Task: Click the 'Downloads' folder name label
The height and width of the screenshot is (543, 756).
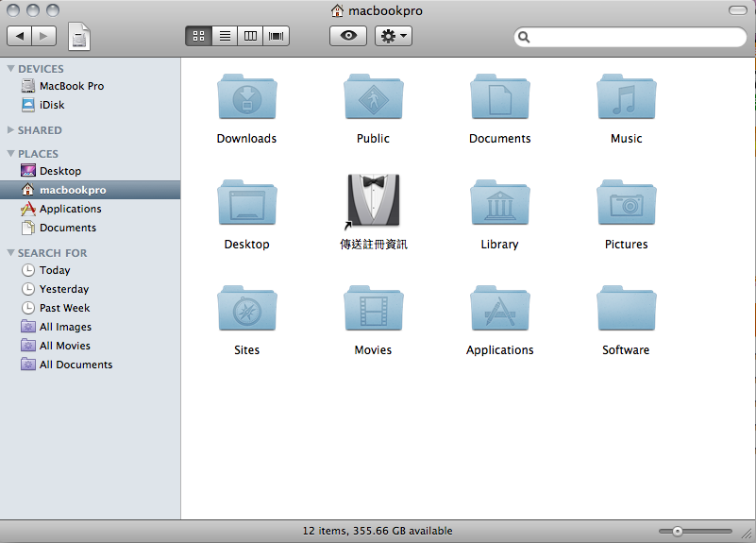Action: (247, 139)
